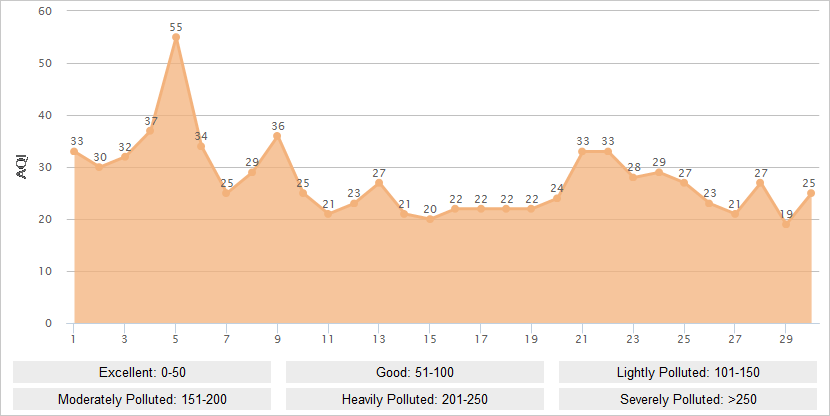Select the Severely Polluted: >250 legend box
Viewport: 830px width, 416px height.
click(688, 399)
